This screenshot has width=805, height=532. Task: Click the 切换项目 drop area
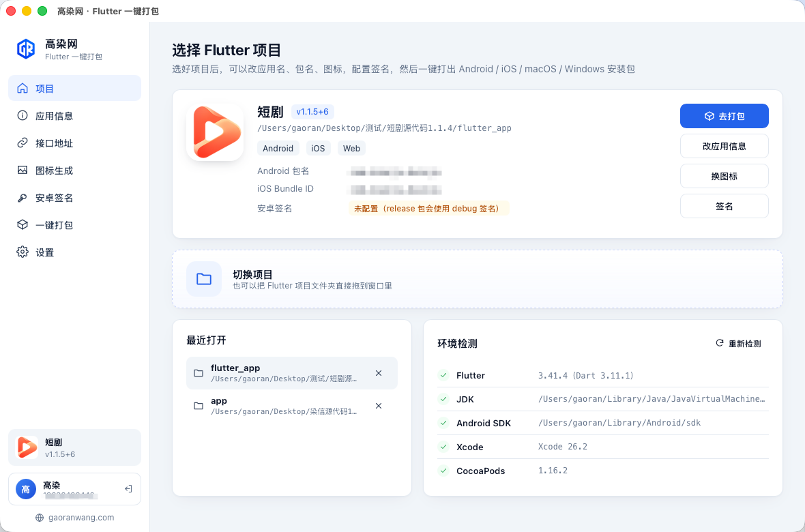point(478,280)
